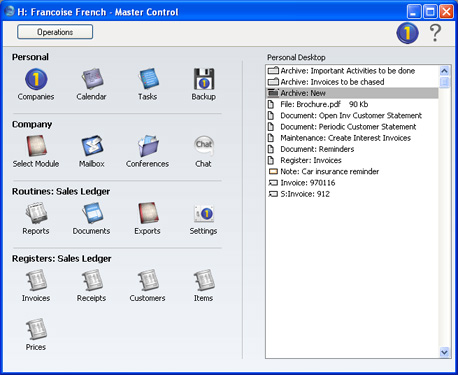Close the Master Control window
This screenshot has width=458, height=375.
[446, 12]
